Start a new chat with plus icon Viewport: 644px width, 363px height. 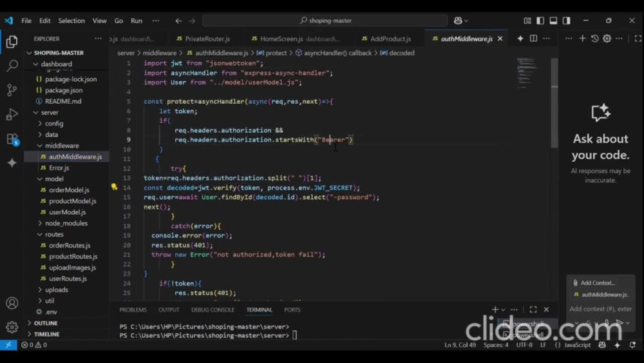pos(582,38)
